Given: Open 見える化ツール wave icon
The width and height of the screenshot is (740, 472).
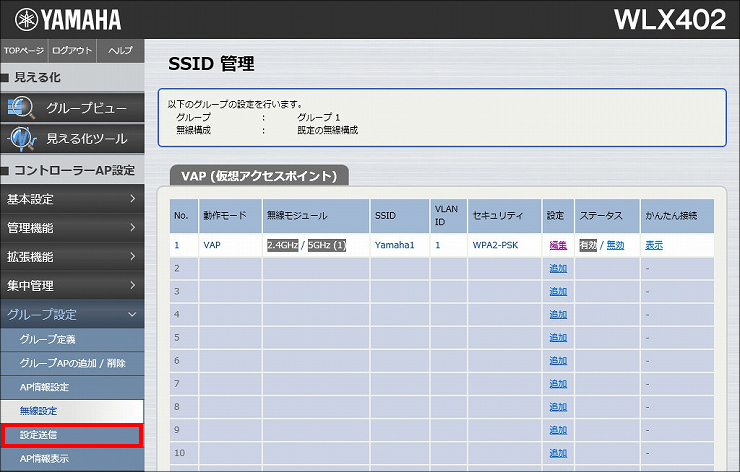Looking at the screenshot, I should (21, 139).
